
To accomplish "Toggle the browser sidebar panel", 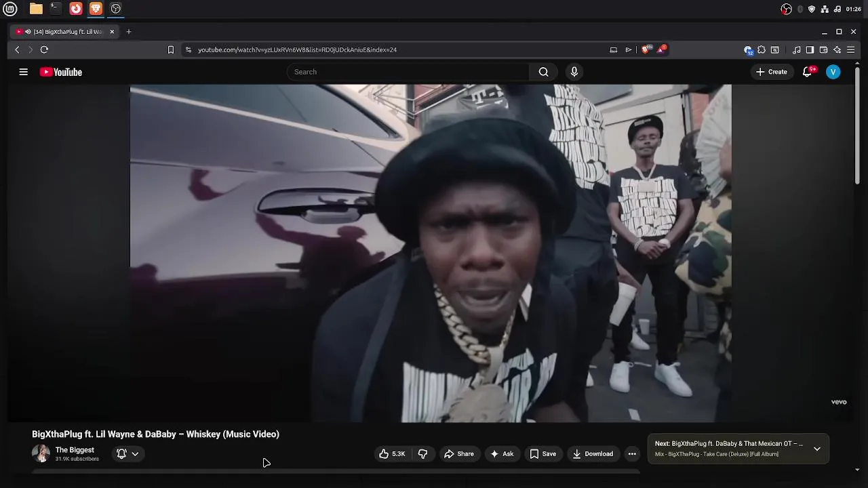I will pos(810,49).
